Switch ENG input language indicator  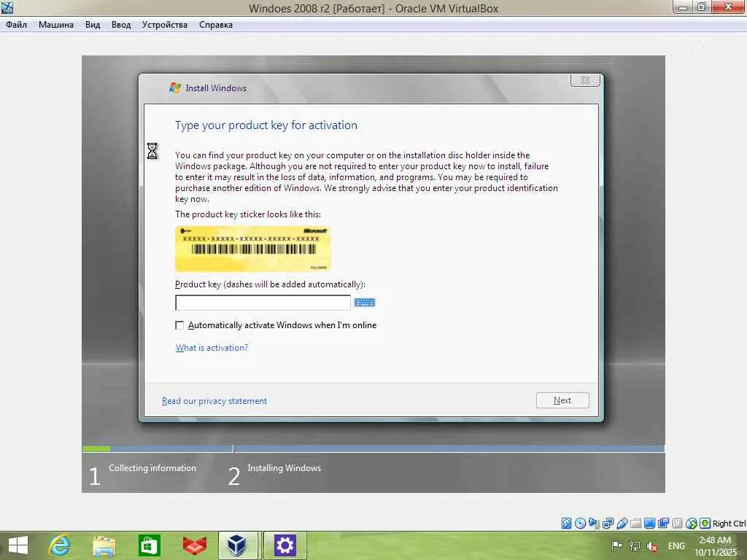676,545
